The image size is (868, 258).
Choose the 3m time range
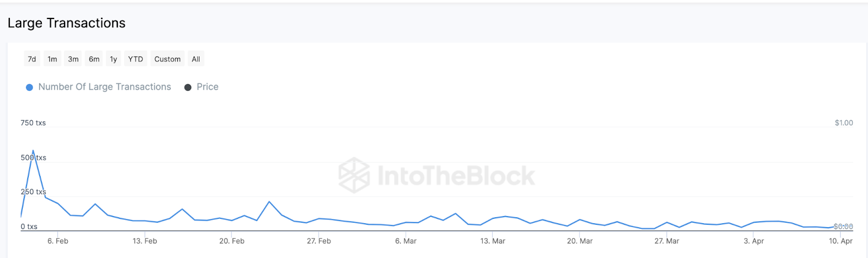pyautogui.click(x=73, y=59)
